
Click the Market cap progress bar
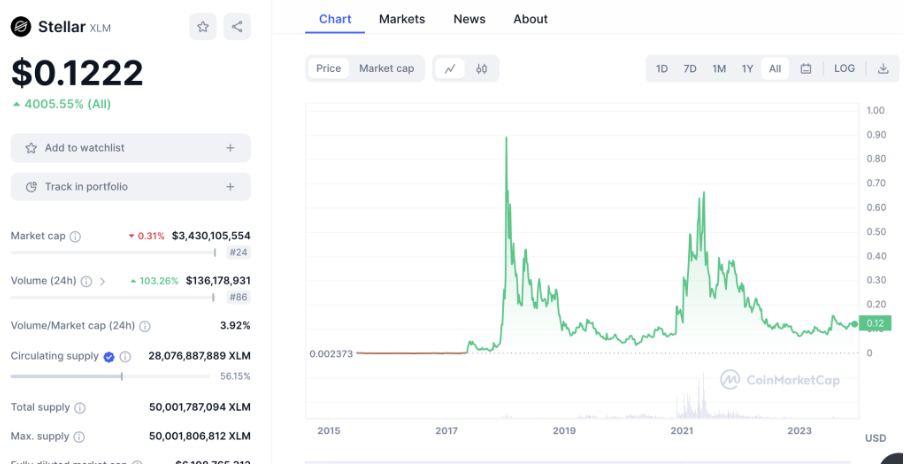coord(113,252)
